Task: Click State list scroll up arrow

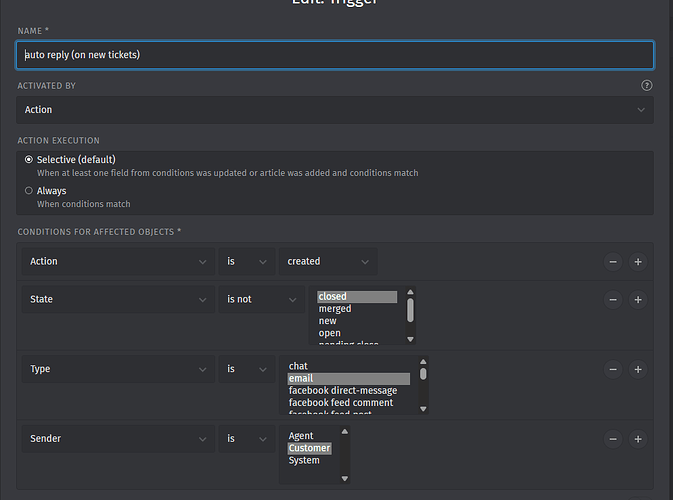Action: coord(410,292)
